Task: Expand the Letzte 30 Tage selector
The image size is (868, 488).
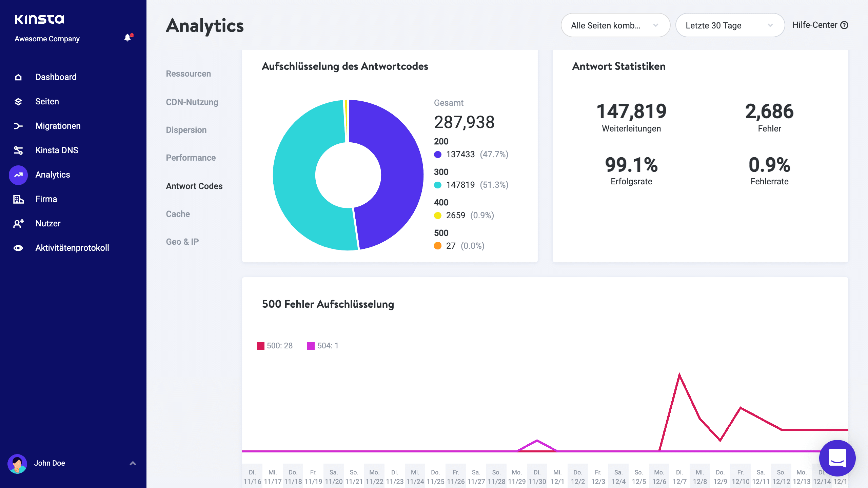Action: 730,25
